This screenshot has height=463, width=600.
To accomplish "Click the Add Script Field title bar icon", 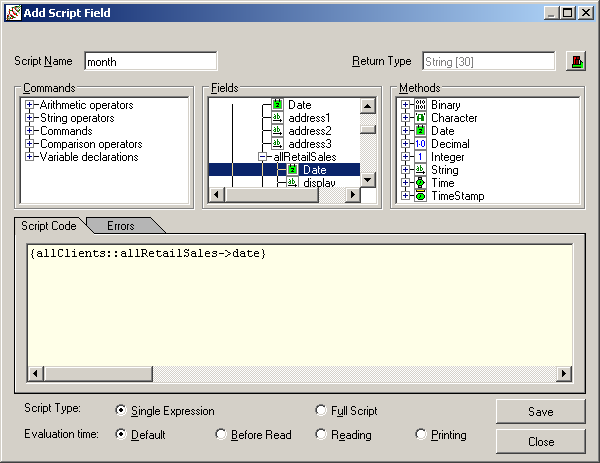I will point(13,13).
